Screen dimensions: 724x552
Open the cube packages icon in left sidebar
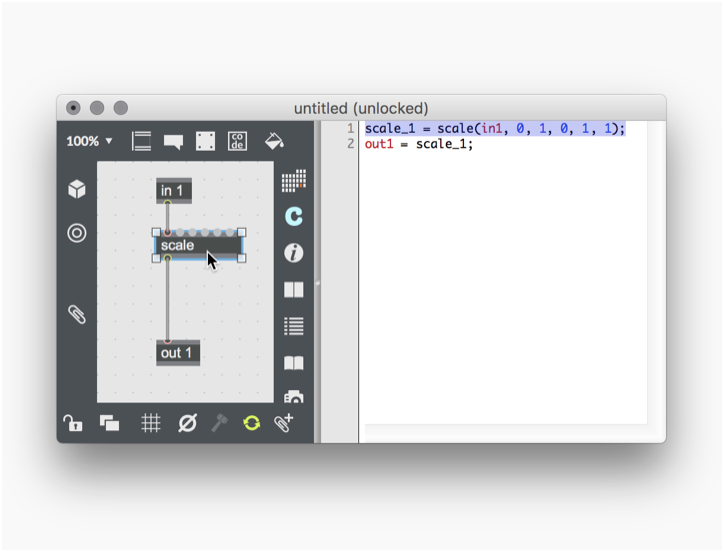(77, 189)
